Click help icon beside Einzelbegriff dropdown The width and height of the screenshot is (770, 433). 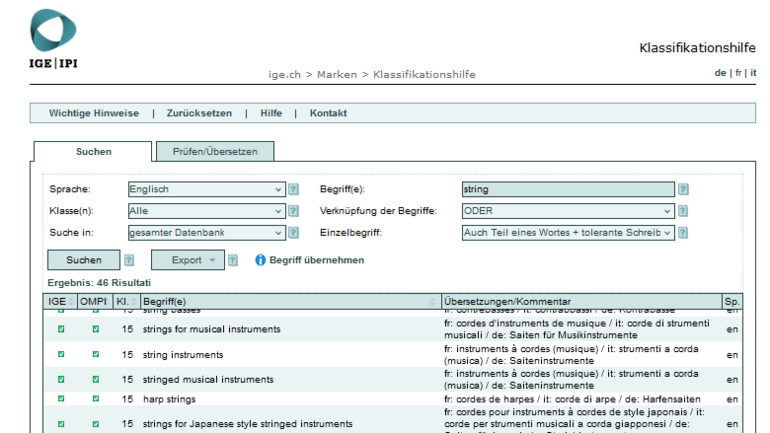click(683, 233)
